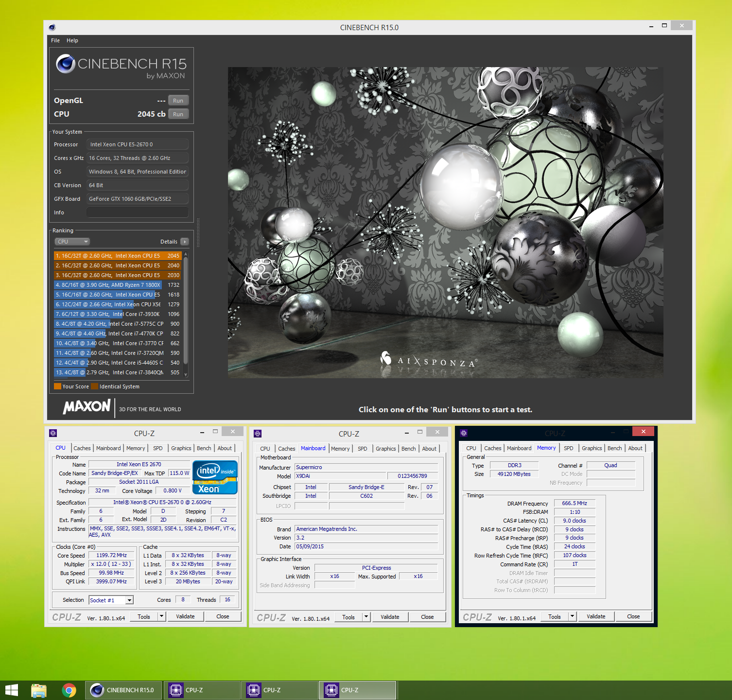Click Close button in middle CPU-Z window
This screenshot has height=700, width=732.
[x=427, y=617]
